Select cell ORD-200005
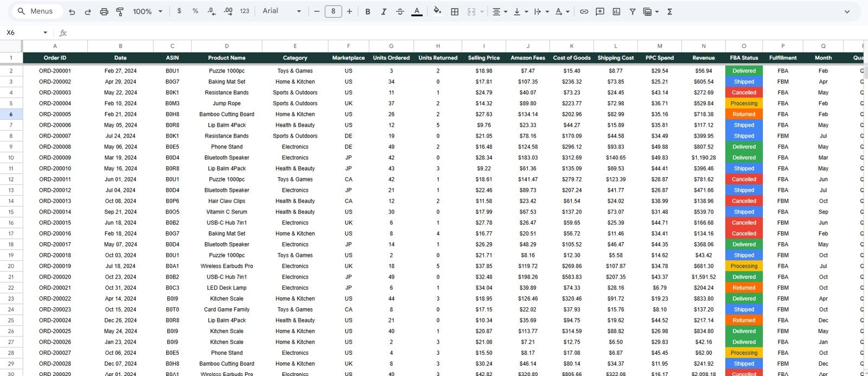This screenshot has width=868, height=376. point(55,114)
